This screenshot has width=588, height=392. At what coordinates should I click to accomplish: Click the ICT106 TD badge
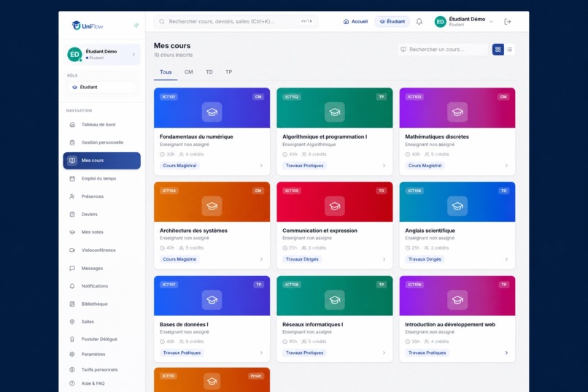[503, 191]
